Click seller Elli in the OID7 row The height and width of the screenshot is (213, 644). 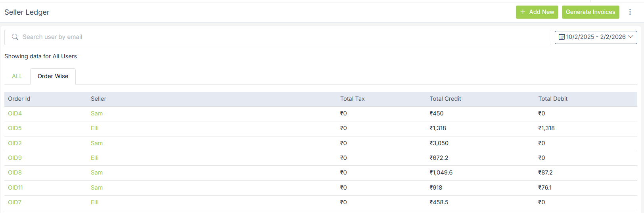(94, 202)
